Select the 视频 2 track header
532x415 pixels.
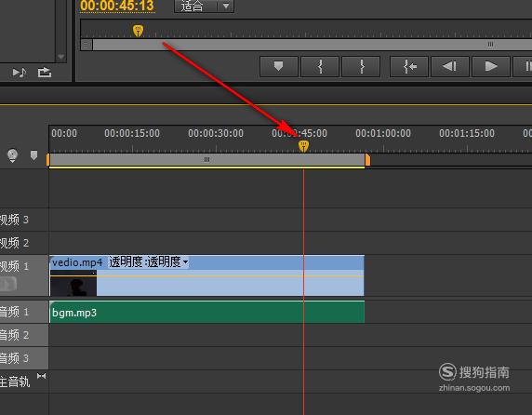(24, 243)
